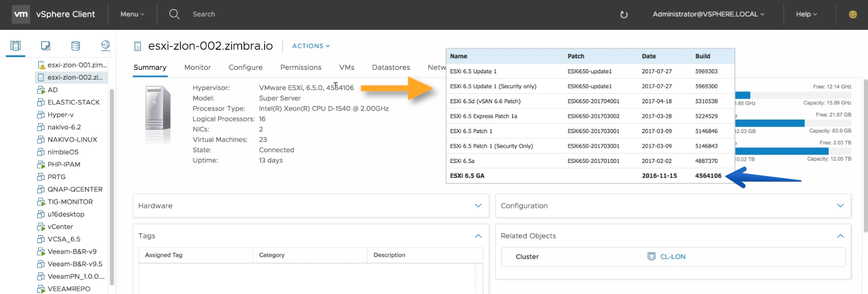Open the Help dropdown

(x=806, y=14)
